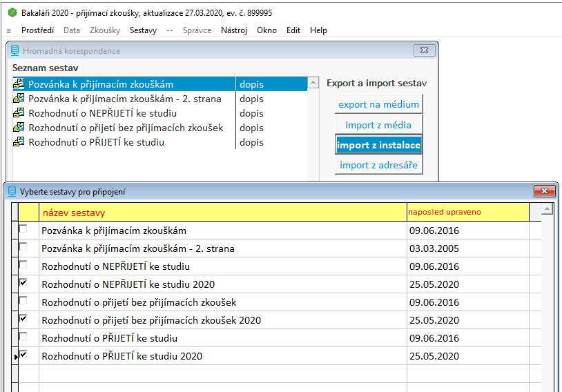Sort by the naposled upraveno column header
This screenshot has height=392, width=562.
pos(467,212)
